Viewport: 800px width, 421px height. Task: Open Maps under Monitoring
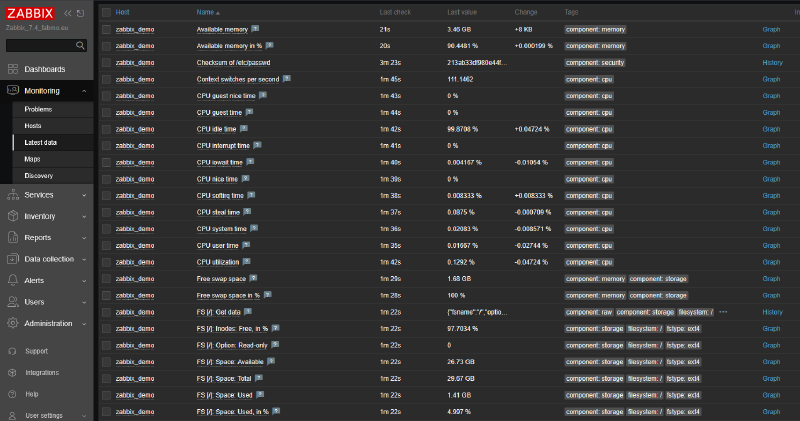(x=32, y=159)
